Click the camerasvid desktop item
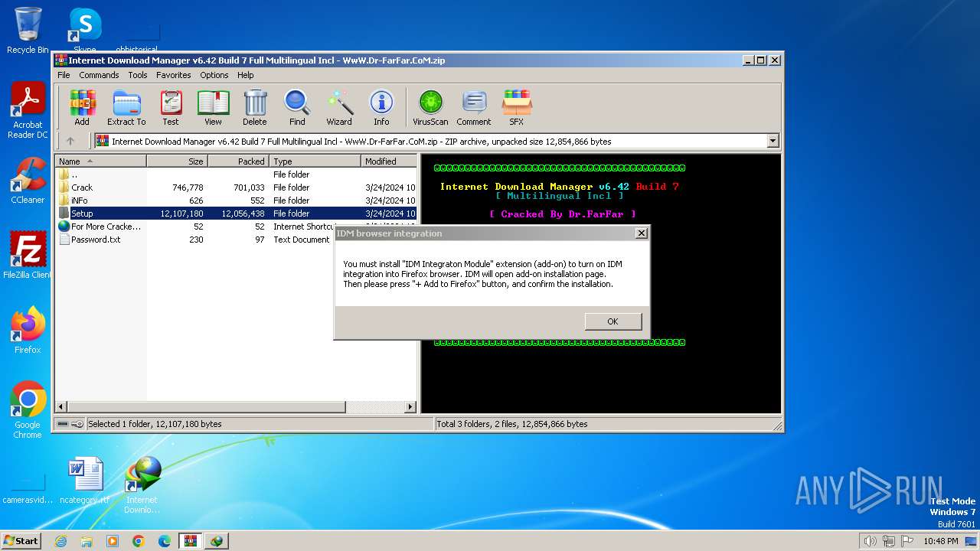The image size is (980, 551). [28, 488]
